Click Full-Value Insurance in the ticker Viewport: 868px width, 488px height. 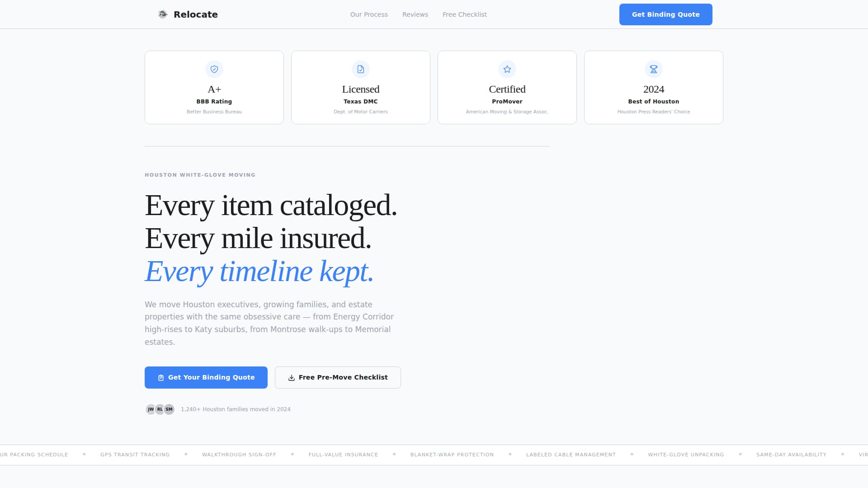pos(343,455)
